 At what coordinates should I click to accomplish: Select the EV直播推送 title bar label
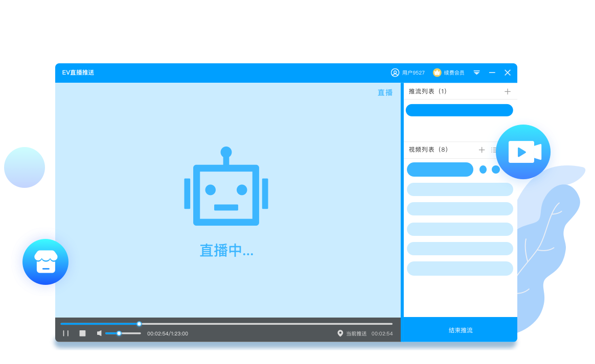pyautogui.click(x=77, y=72)
